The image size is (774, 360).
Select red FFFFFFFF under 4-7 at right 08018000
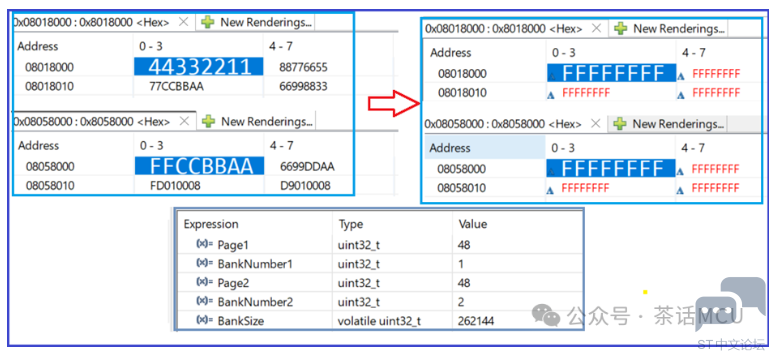716,75
